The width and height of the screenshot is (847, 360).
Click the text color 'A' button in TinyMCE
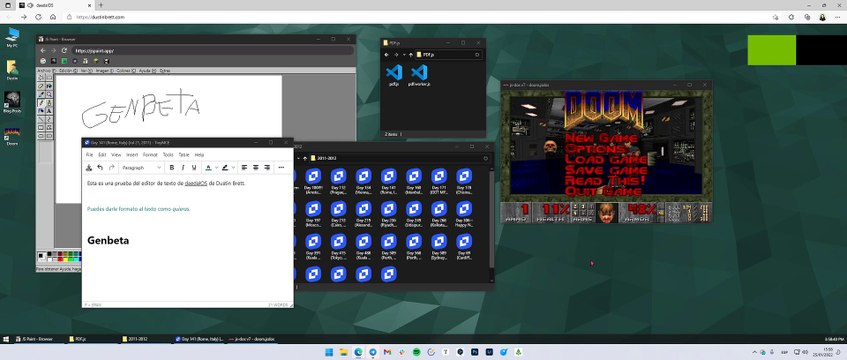pos(209,168)
